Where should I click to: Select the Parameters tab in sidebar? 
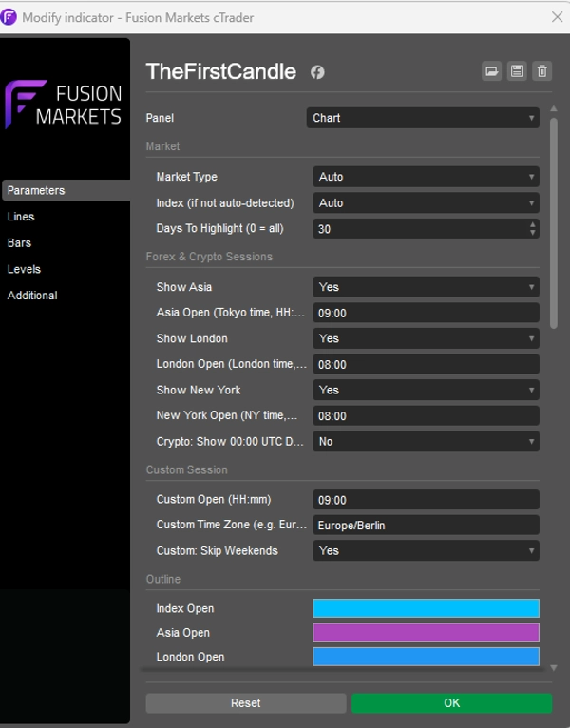(x=66, y=190)
